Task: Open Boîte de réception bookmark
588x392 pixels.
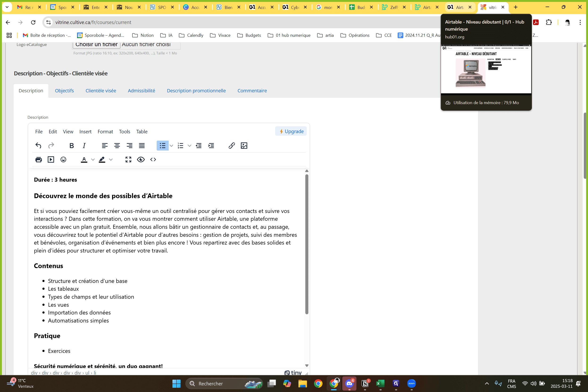Action: (47, 35)
